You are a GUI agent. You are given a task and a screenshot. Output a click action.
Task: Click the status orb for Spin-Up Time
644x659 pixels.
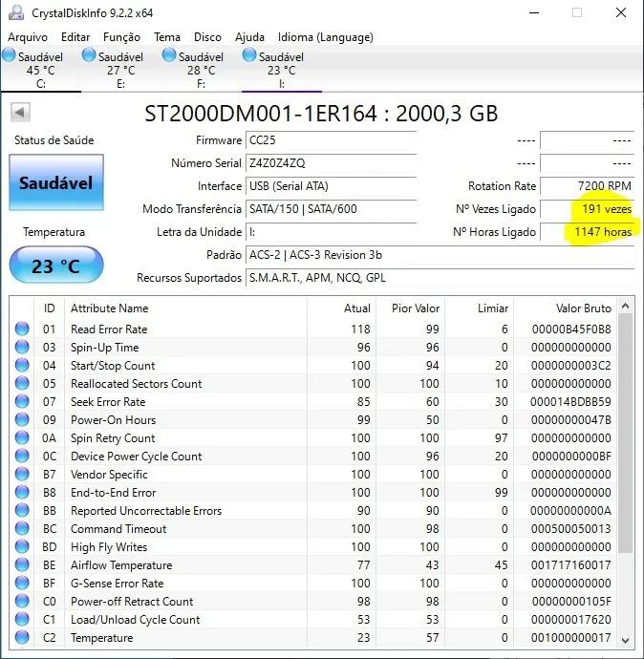[22, 347]
